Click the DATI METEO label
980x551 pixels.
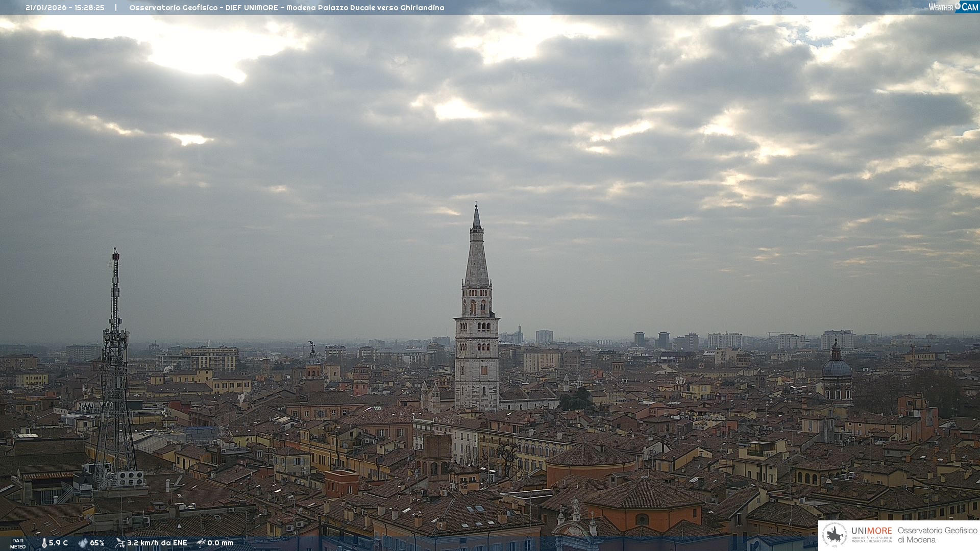pyautogui.click(x=18, y=543)
